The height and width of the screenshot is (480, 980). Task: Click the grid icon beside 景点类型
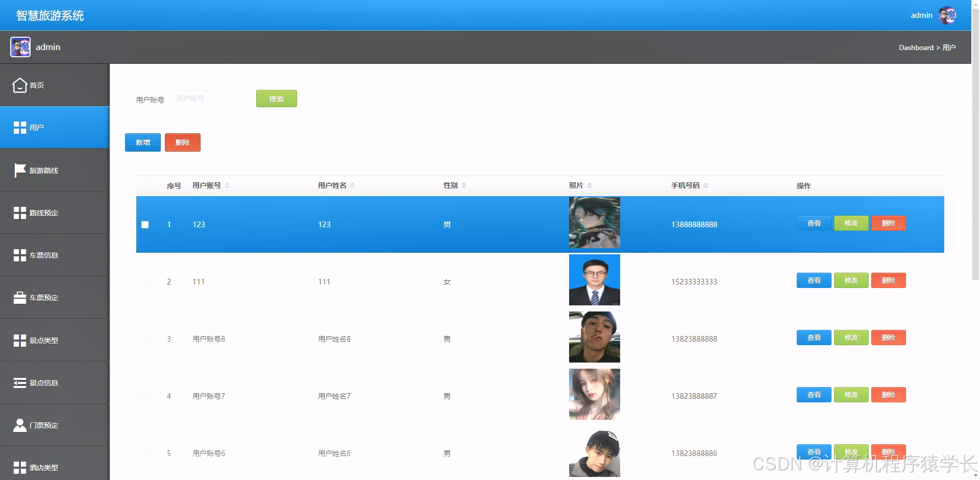click(x=20, y=341)
